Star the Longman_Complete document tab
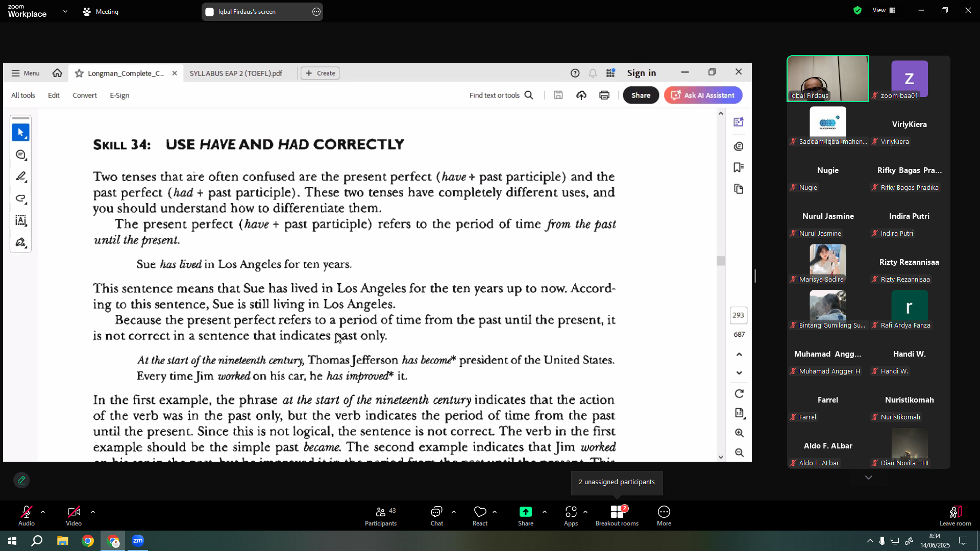 pyautogui.click(x=79, y=73)
